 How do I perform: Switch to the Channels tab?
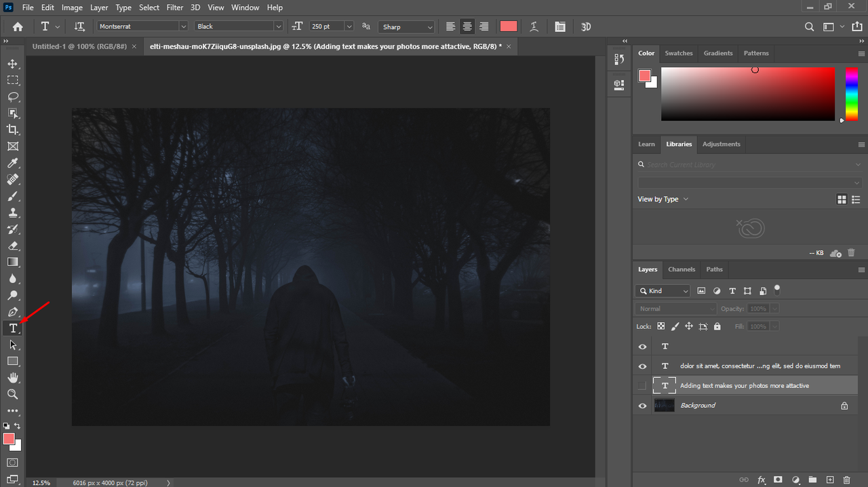682,269
